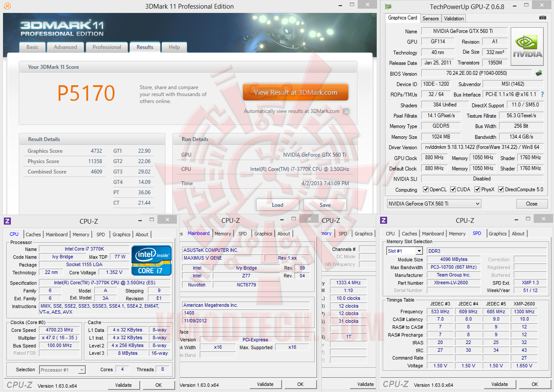This screenshot has width=554, height=392.
Task: Click Validate in the CPU-Z processor window
Action: pyautogui.click(x=123, y=385)
